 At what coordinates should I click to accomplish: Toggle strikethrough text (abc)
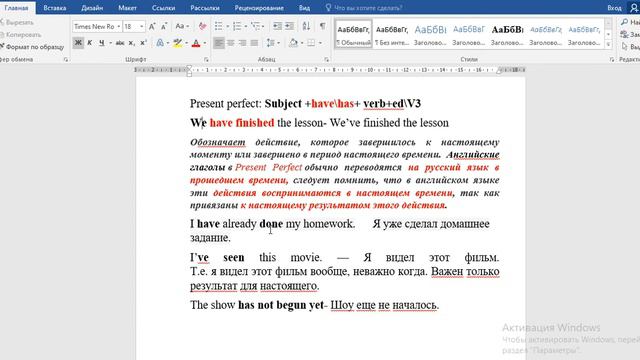tap(120, 42)
